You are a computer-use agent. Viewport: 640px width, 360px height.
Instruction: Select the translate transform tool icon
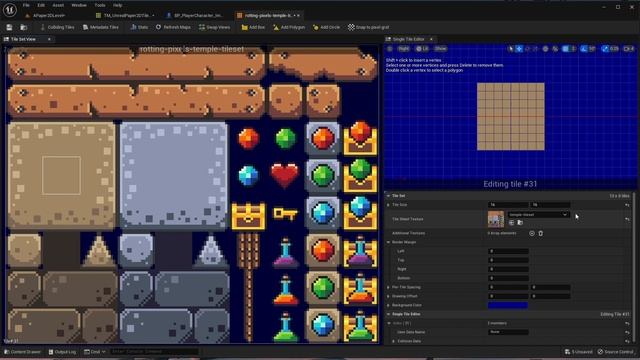point(519,49)
